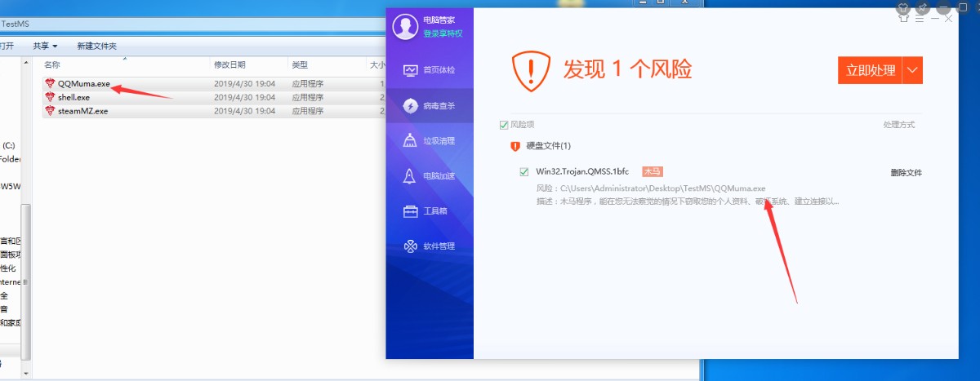The height and width of the screenshot is (381, 980).
Task: Open 首页体检 in the sidebar
Action: [x=430, y=71]
